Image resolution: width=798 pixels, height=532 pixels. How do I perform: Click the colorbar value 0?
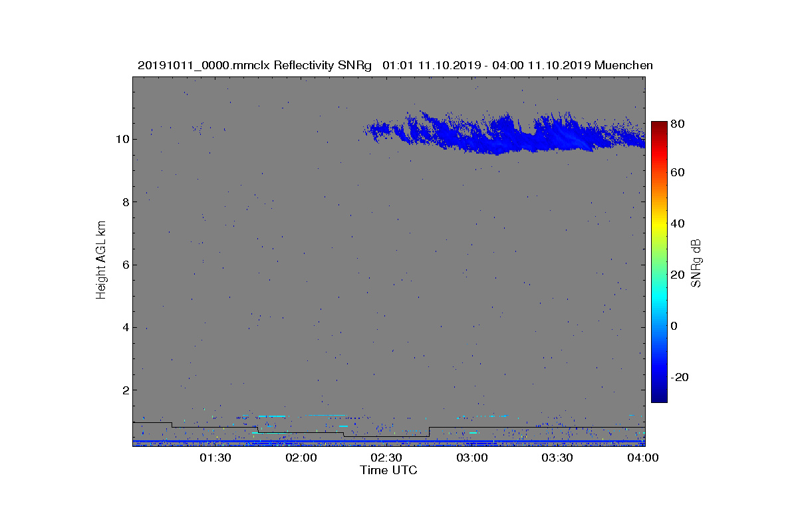tap(675, 326)
